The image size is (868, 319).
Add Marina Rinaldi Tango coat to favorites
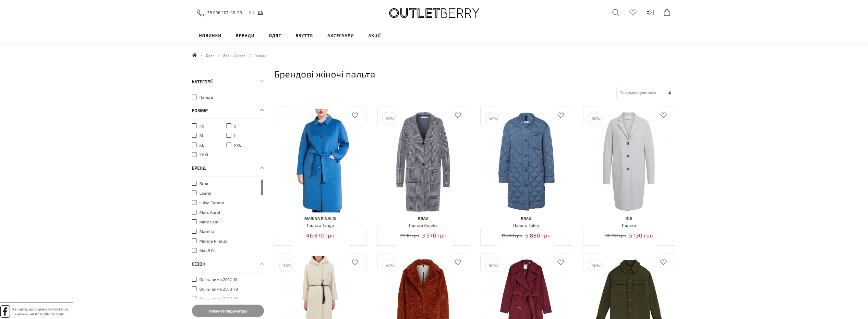(x=355, y=115)
